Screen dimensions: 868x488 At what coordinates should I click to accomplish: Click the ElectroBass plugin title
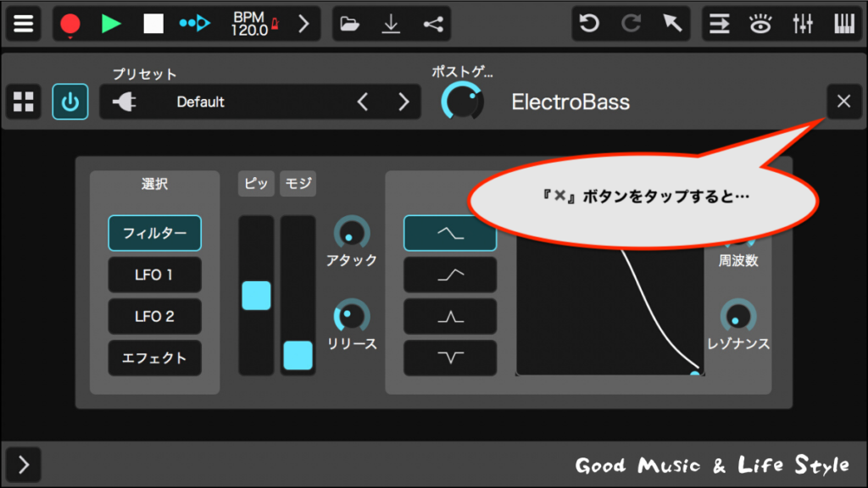570,102
